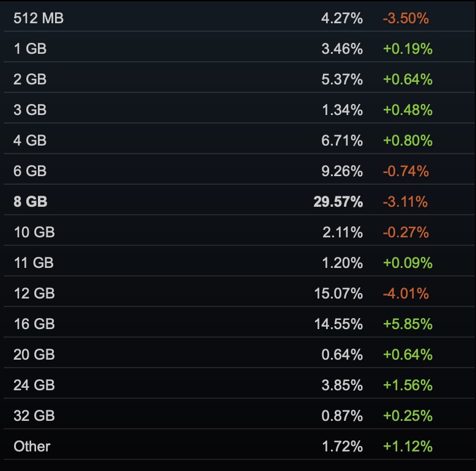
Task: Select the 3 GB entry
Action: [29, 110]
